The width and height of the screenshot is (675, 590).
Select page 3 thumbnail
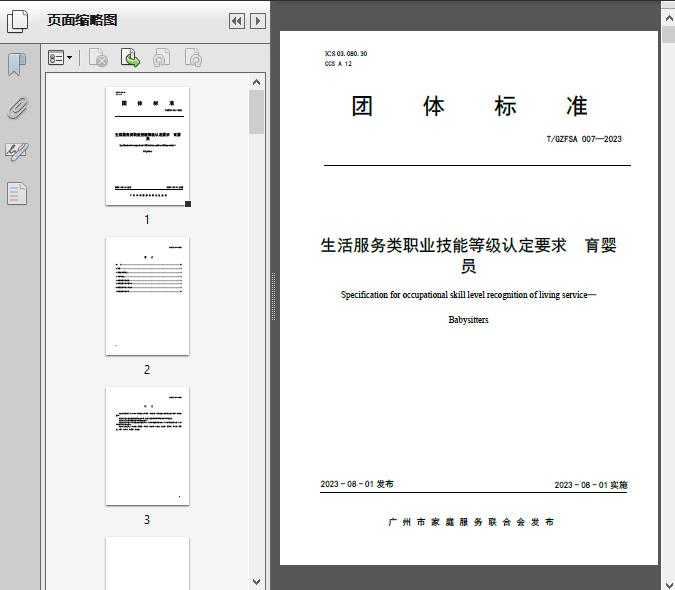(x=147, y=446)
